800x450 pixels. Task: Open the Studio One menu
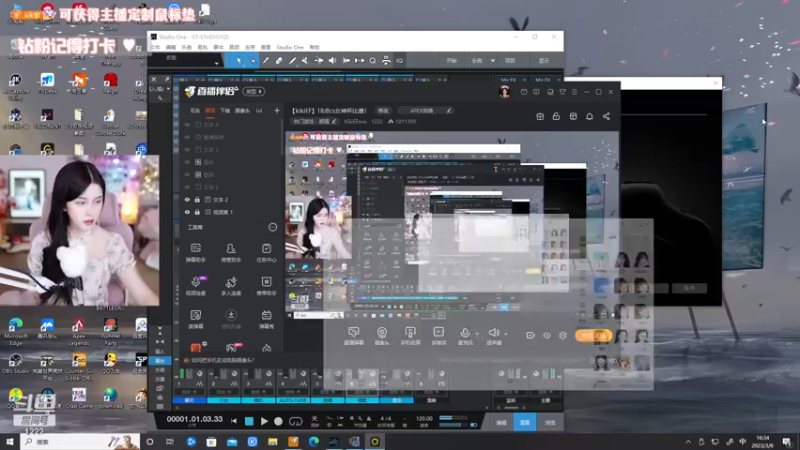[290, 47]
